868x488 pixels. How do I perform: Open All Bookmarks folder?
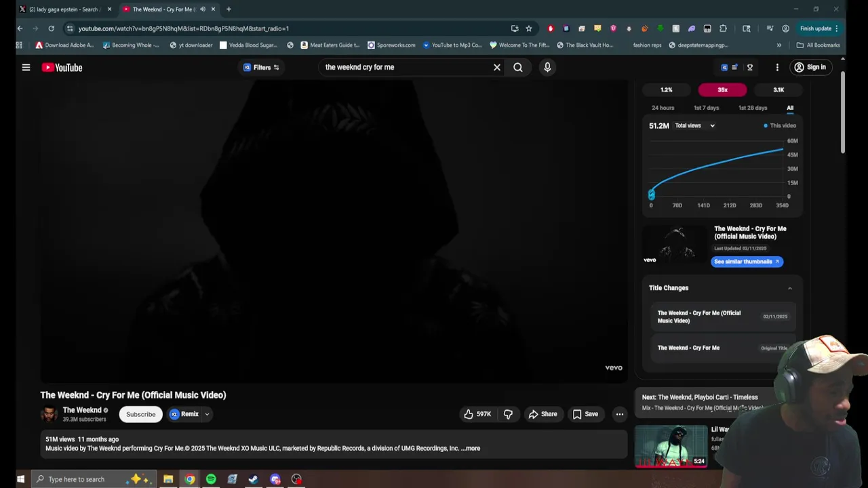(x=818, y=45)
